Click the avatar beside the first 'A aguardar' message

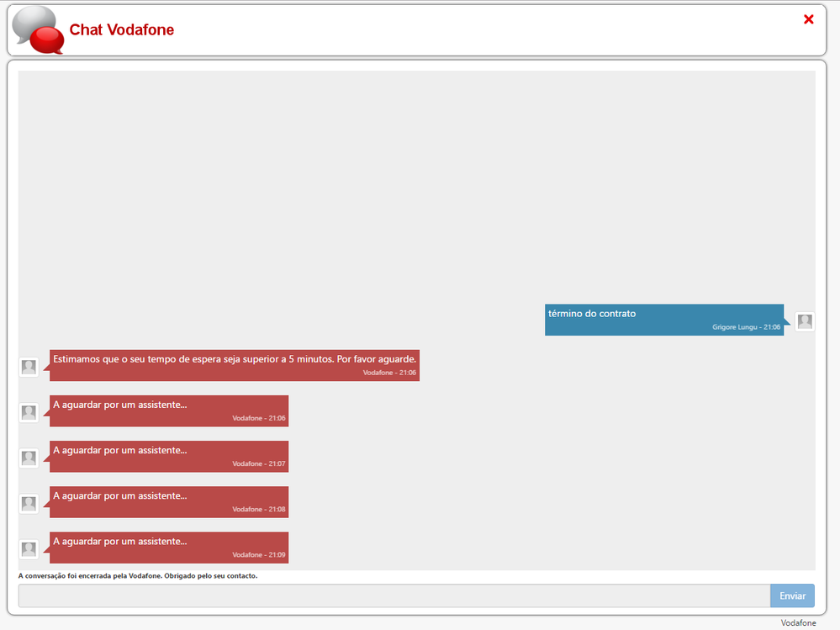coord(29,412)
